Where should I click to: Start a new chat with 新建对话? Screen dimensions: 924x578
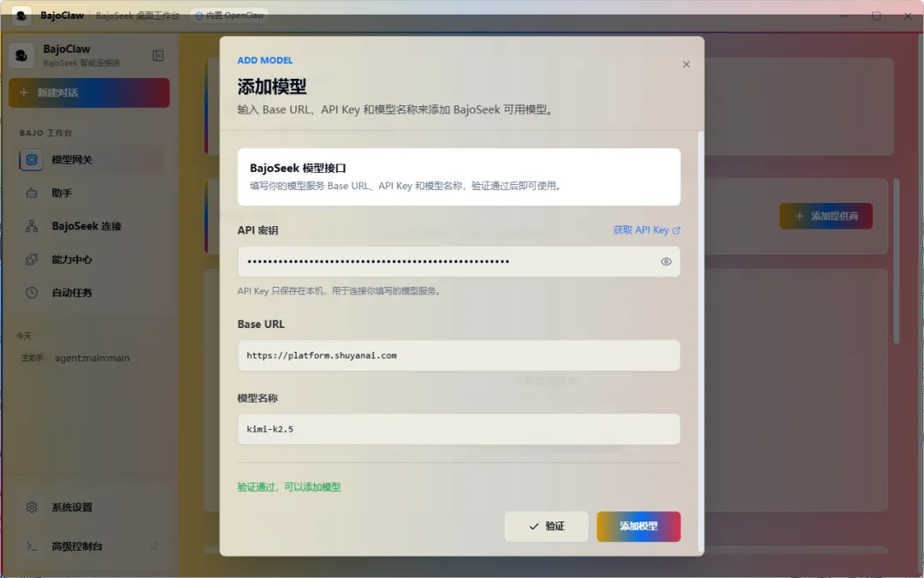pos(89,92)
